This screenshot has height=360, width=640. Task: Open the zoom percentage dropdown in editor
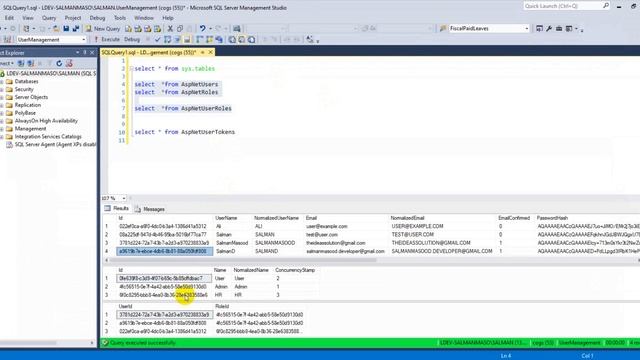pyautogui.click(x=123, y=198)
